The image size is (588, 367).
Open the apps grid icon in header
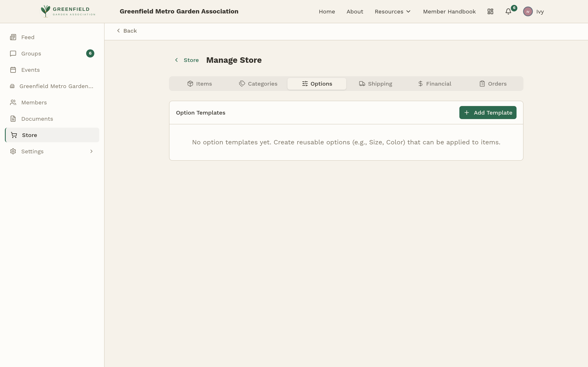490,11
